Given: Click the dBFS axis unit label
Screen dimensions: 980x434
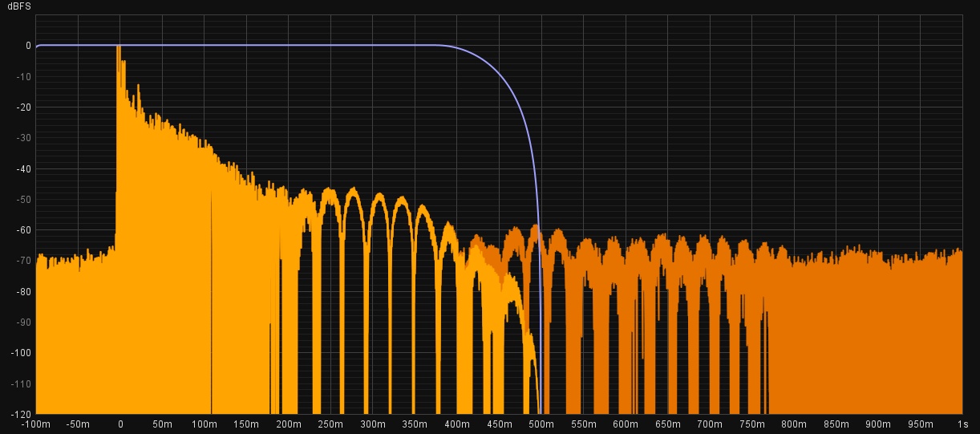Looking at the screenshot, I should [x=19, y=6].
